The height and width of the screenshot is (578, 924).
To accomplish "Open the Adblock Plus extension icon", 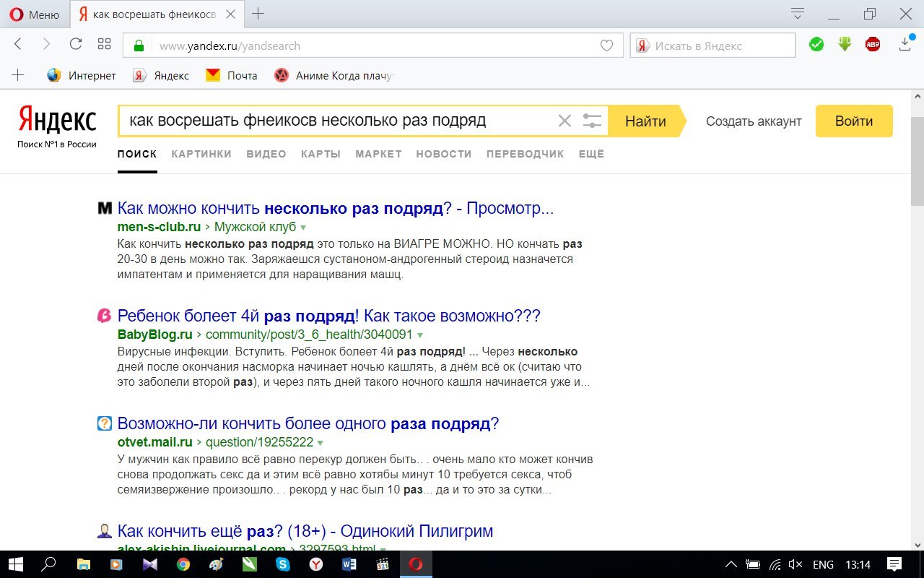I will coord(873,45).
